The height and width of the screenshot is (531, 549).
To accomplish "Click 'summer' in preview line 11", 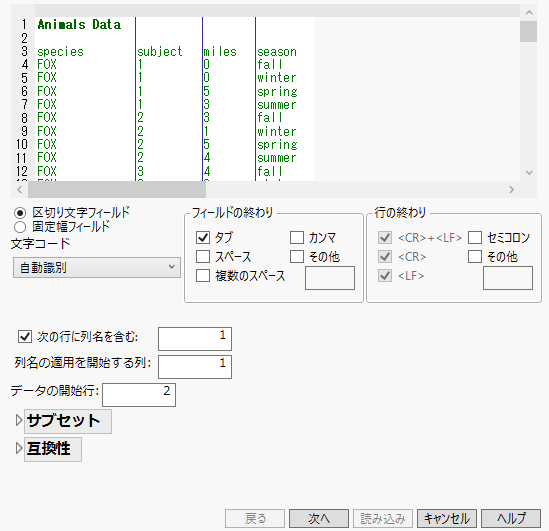I will pos(277,158).
